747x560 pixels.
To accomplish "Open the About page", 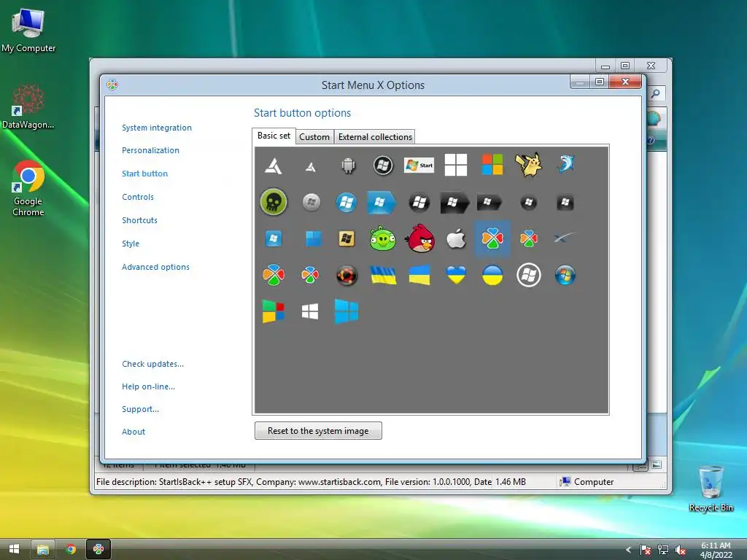I will coord(133,432).
